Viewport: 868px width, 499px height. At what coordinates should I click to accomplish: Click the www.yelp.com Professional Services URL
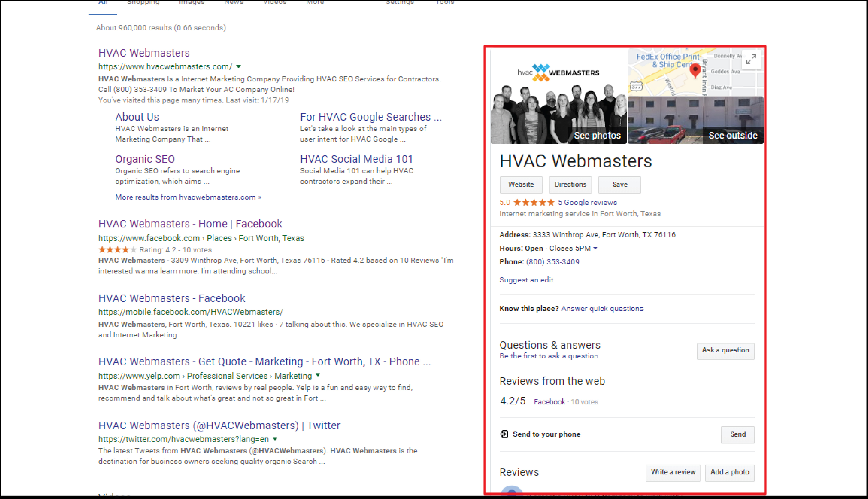click(x=205, y=376)
